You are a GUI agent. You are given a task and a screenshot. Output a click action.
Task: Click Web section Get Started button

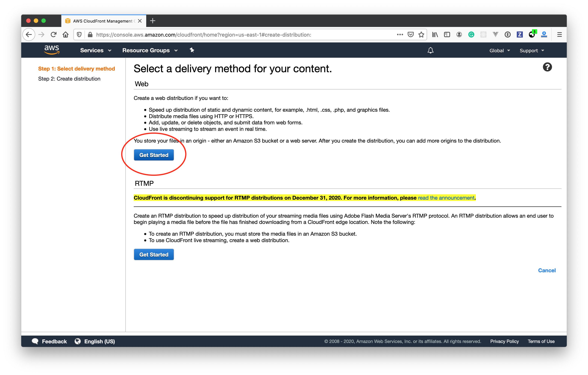[154, 155]
